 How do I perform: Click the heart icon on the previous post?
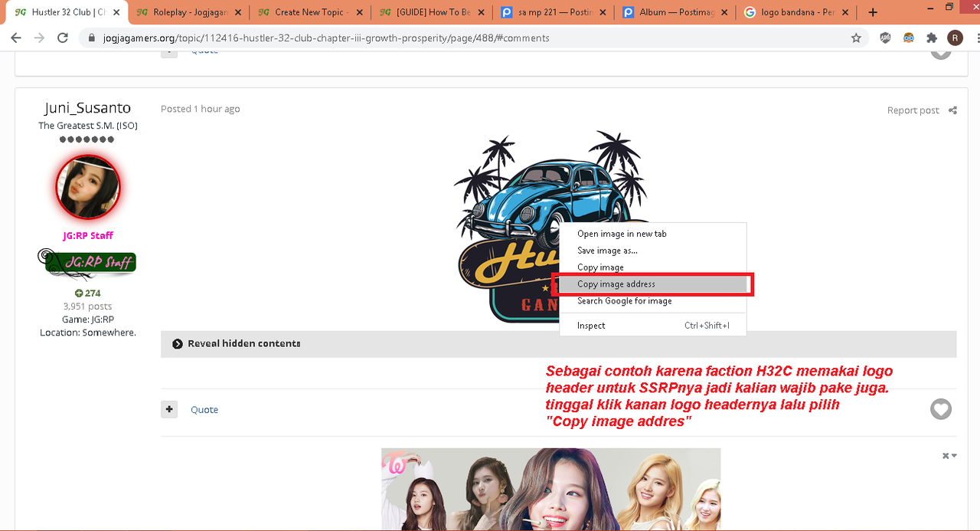point(941,54)
